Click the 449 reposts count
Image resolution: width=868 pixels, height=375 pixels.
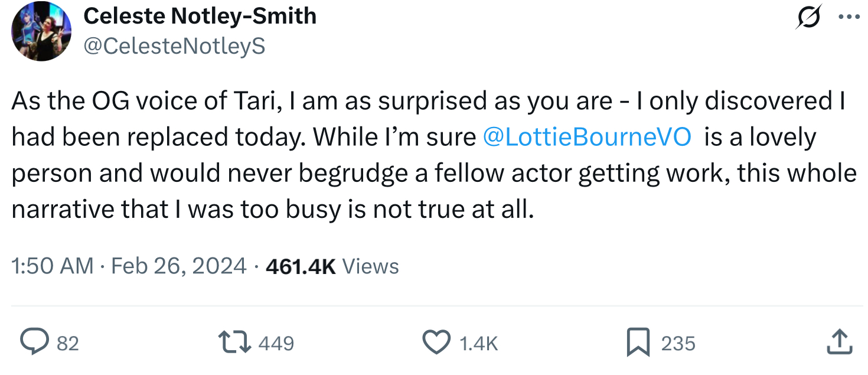[x=276, y=343]
